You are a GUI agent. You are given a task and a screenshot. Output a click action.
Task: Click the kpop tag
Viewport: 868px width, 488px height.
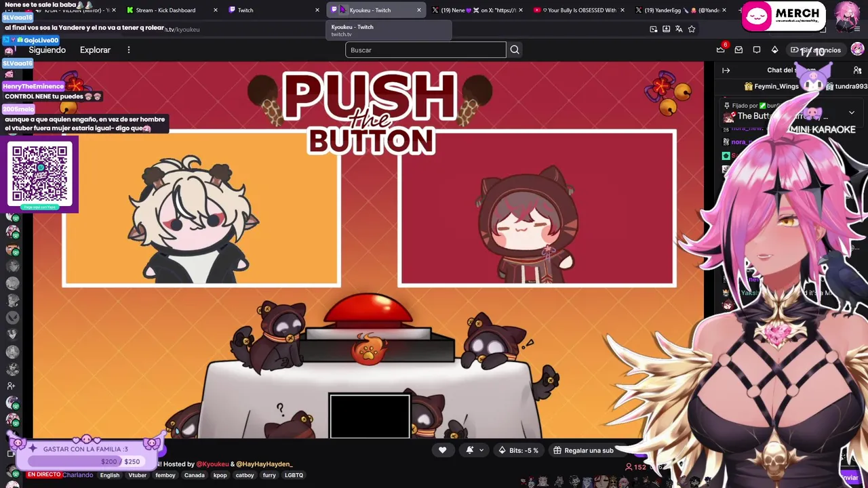(220, 475)
